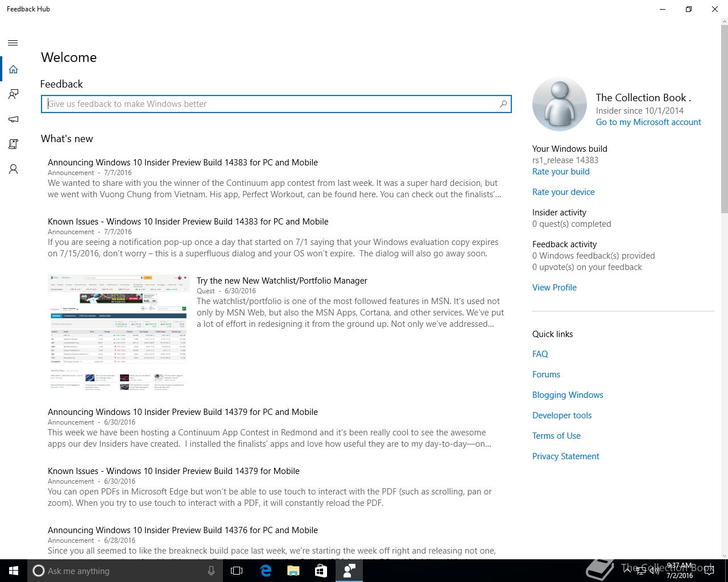
Task: Open the Forums quick link
Action: tap(546, 375)
